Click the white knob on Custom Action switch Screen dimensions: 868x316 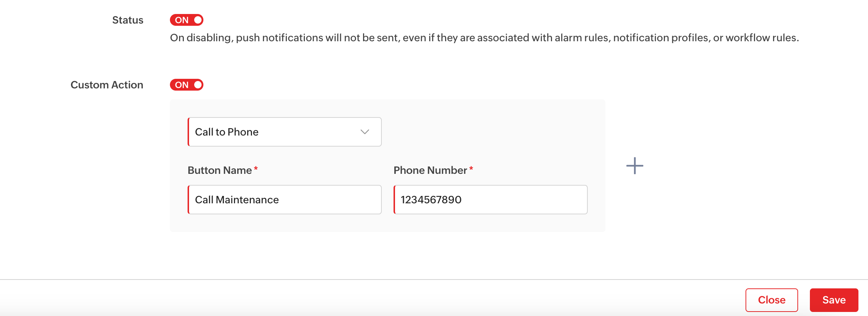click(198, 85)
